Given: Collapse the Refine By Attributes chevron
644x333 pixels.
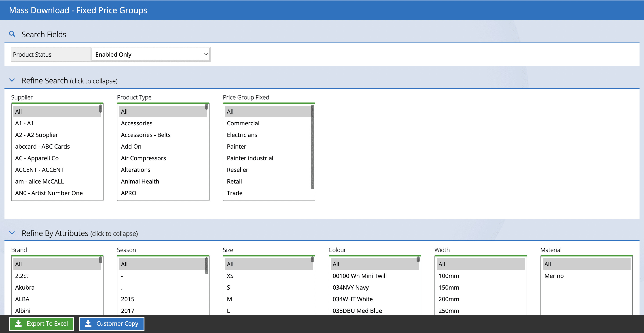Looking at the screenshot, I should 12,233.
